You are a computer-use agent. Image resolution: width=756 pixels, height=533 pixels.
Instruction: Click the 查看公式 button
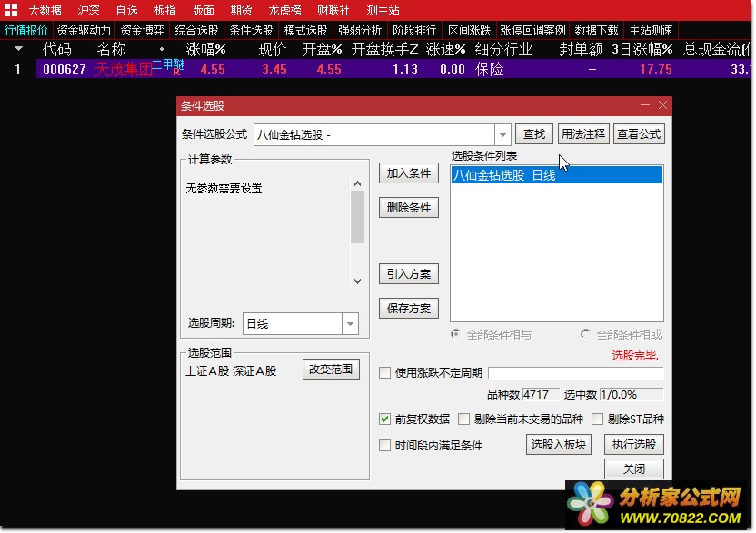tap(639, 134)
